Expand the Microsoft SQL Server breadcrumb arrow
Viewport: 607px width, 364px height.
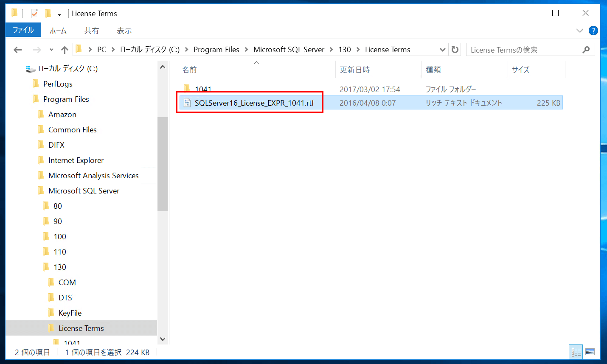331,49
